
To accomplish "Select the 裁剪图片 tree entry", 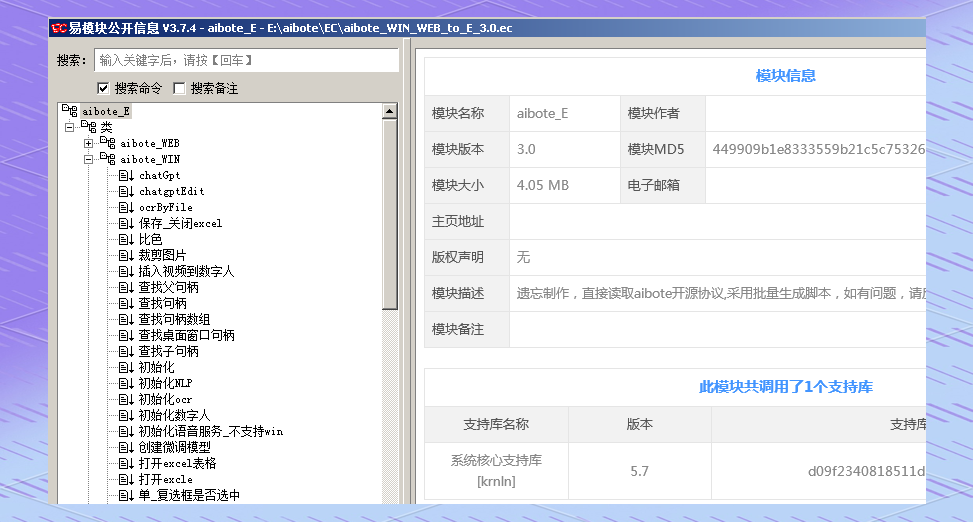I will 162,255.
